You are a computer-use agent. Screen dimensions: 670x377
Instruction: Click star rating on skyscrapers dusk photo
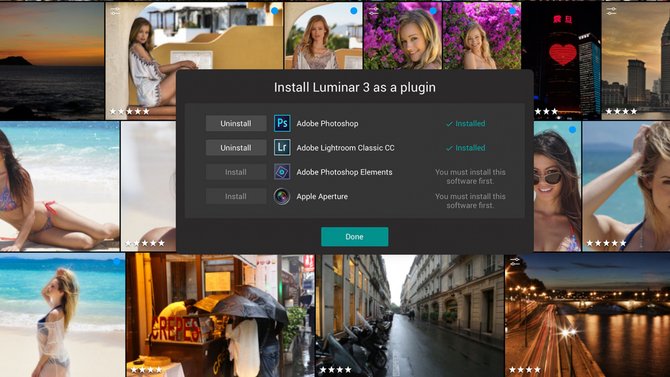621,111
